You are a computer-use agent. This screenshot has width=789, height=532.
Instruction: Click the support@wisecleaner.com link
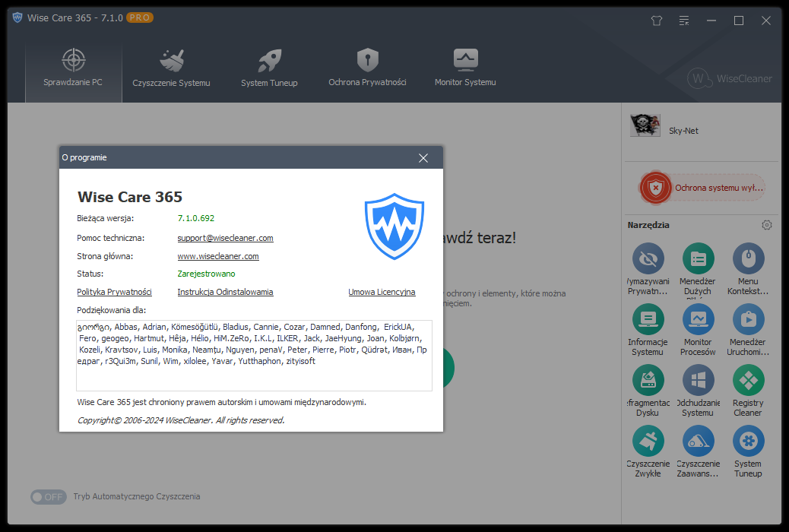[x=226, y=238]
